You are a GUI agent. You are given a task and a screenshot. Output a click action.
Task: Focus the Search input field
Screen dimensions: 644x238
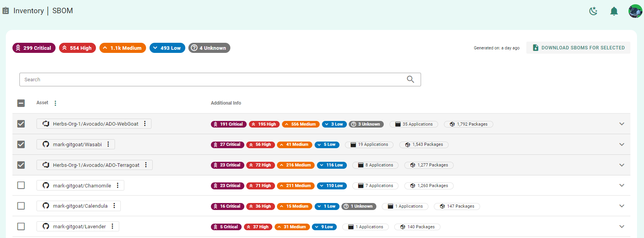pos(210,79)
